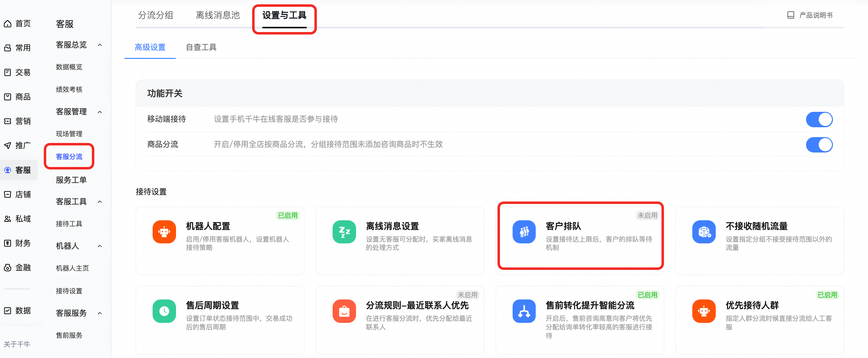Switch to the 离线消息池 tab
Image resolution: width=868 pixels, height=358 pixels.
pyautogui.click(x=218, y=15)
